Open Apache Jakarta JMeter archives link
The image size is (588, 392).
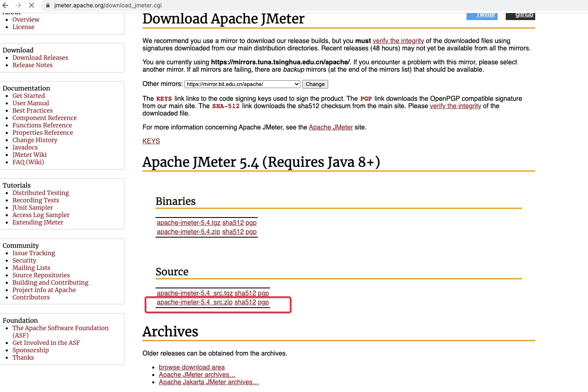209,382
